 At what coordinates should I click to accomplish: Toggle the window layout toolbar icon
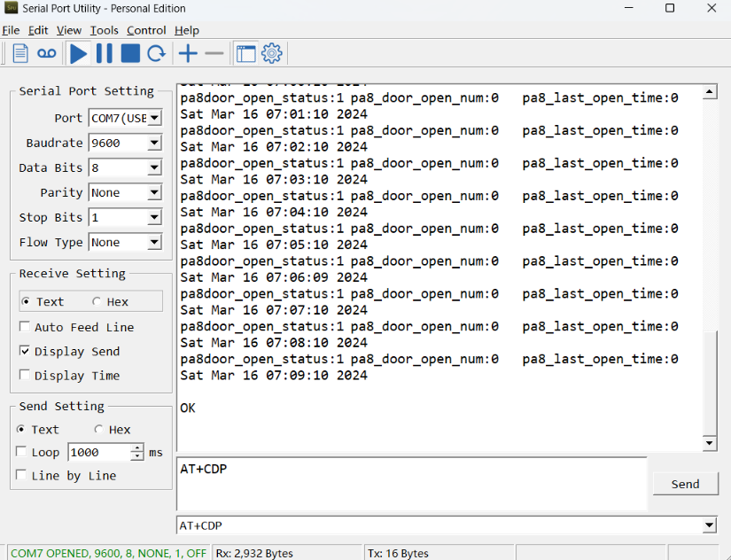[x=245, y=54]
